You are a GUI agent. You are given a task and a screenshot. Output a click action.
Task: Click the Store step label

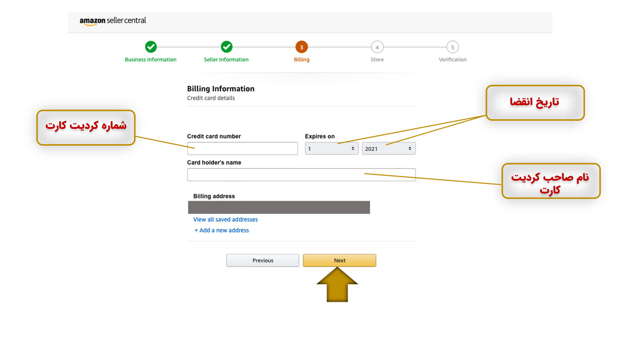click(377, 60)
